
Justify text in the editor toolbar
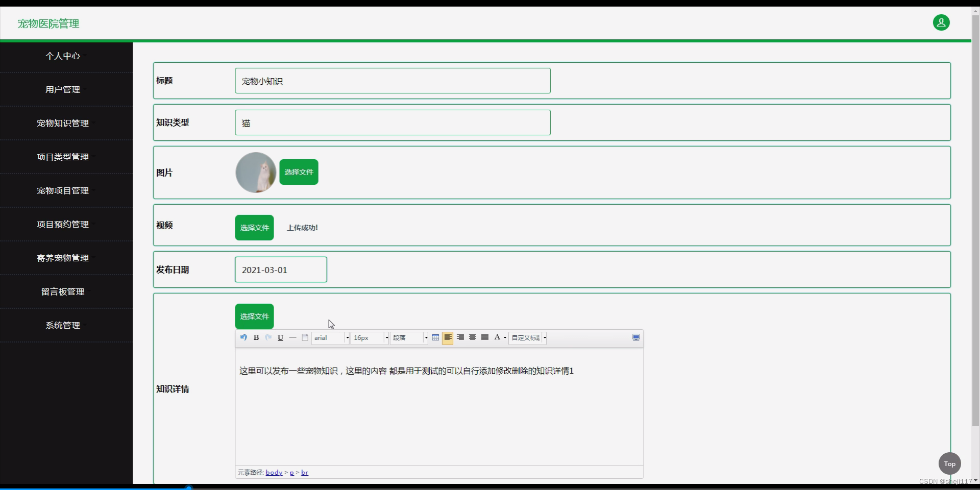click(485, 337)
